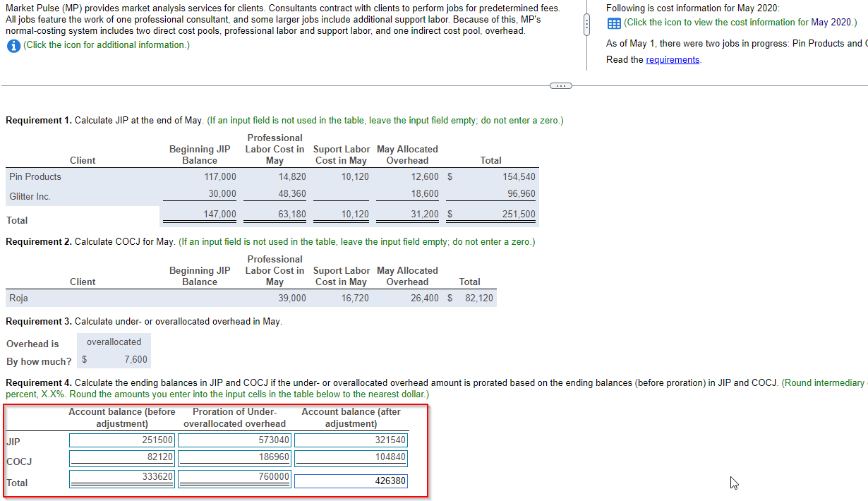Select the Total proration input showing 760000
868x501 pixels.
234,477
